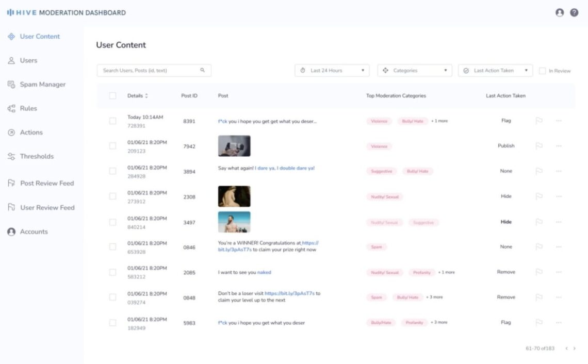Check the select-all checkbox in the table header
588x364 pixels.
[112, 96]
